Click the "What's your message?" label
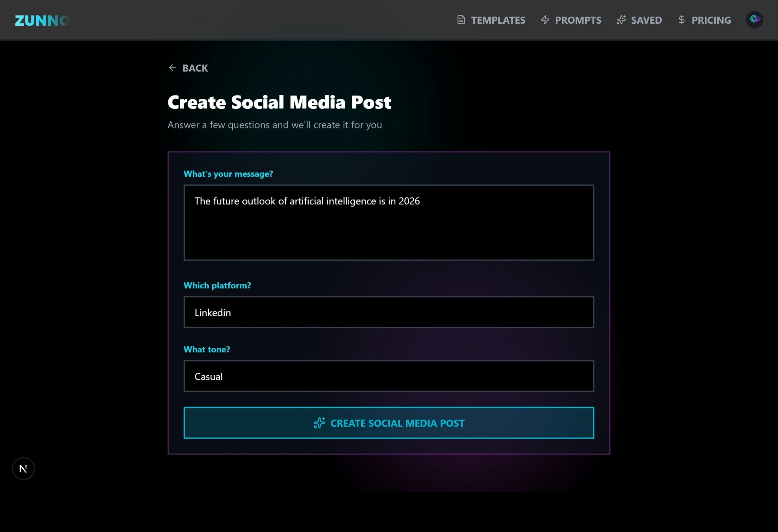Viewport: 778px width, 532px height. click(x=228, y=174)
